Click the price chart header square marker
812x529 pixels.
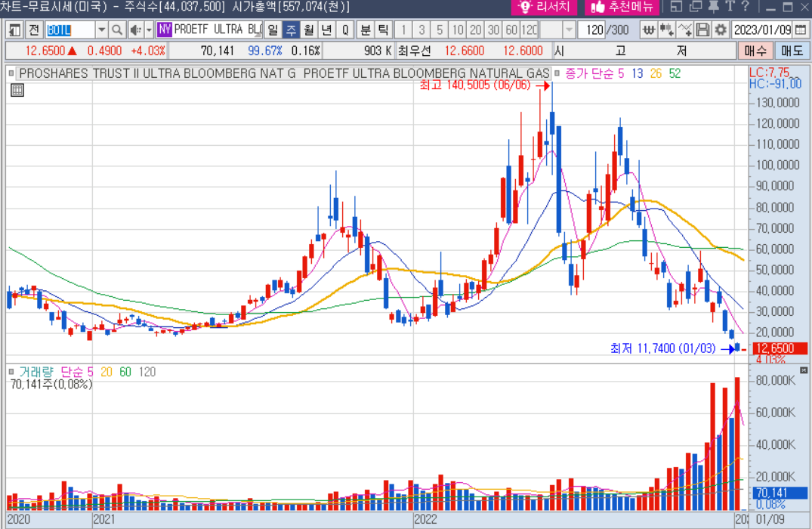point(11,73)
